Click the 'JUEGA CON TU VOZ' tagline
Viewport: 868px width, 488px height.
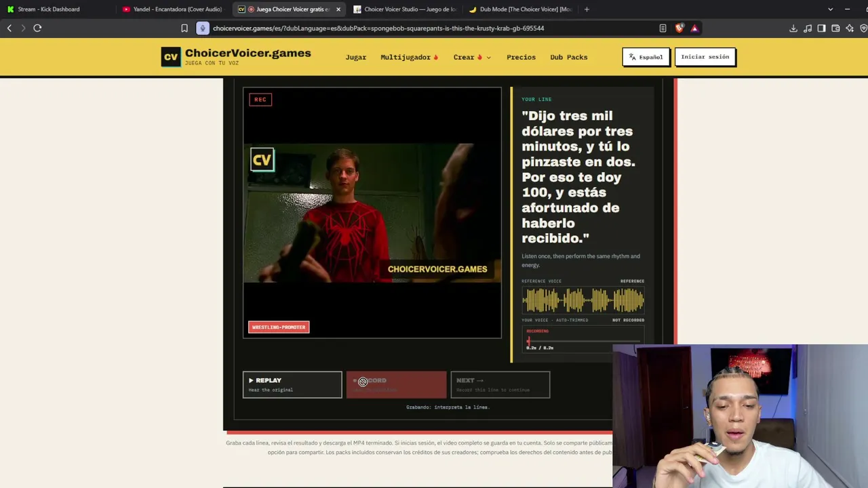212,63
